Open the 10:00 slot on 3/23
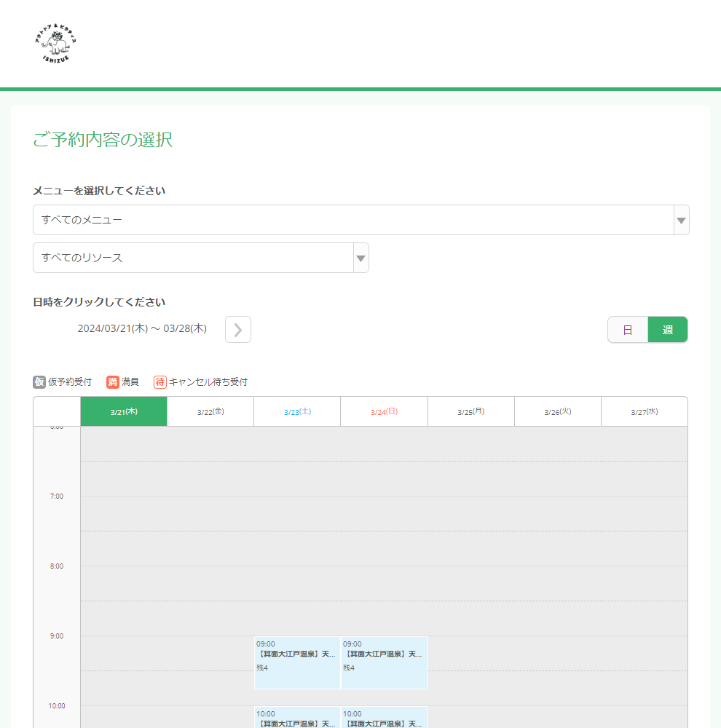The width and height of the screenshot is (721, 728). (x=297, y=718)
